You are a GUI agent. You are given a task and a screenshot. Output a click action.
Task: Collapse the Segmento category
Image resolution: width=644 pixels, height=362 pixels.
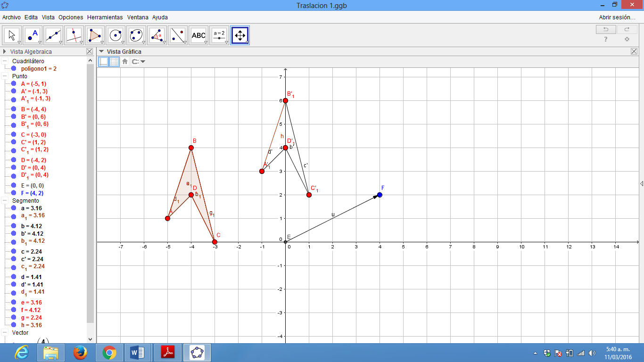pyautogui.click(x=5, y=201)
